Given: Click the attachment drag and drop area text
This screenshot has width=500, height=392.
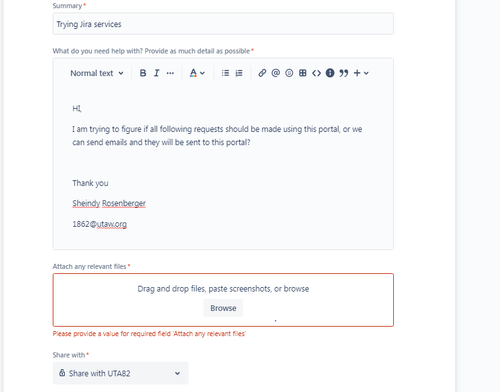Looking at the screenshot, I should pyautogui.click(x=223, y=289).
